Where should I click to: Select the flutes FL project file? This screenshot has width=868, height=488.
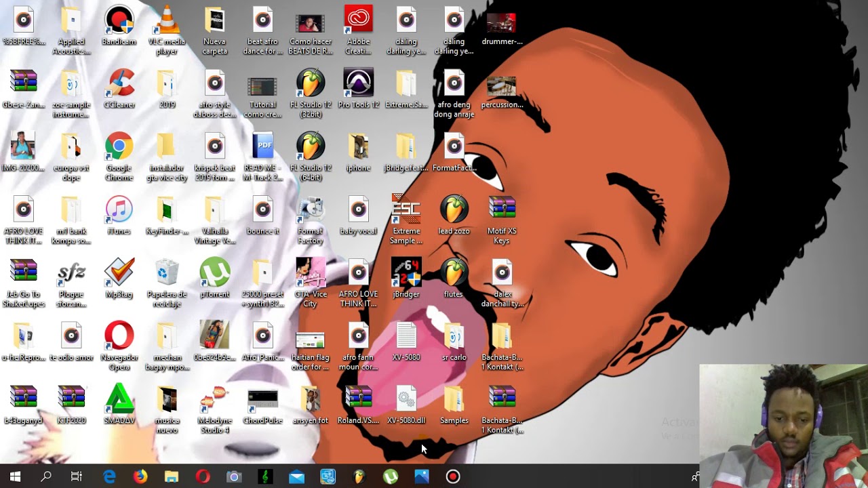[x=454, y=278]
